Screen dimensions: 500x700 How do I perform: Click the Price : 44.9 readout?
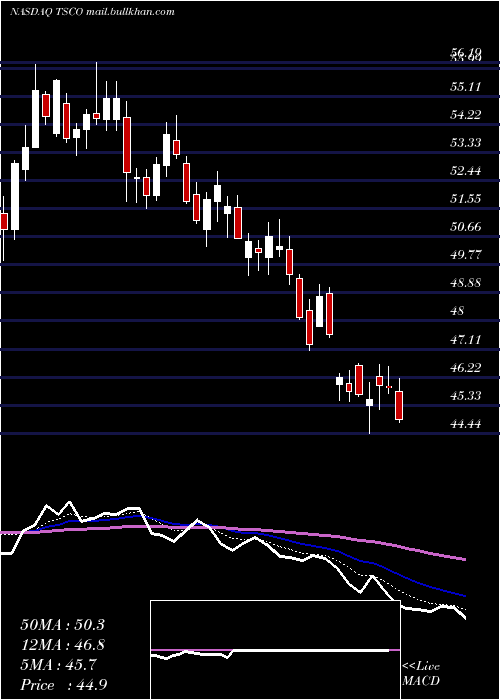click(63, 685)
